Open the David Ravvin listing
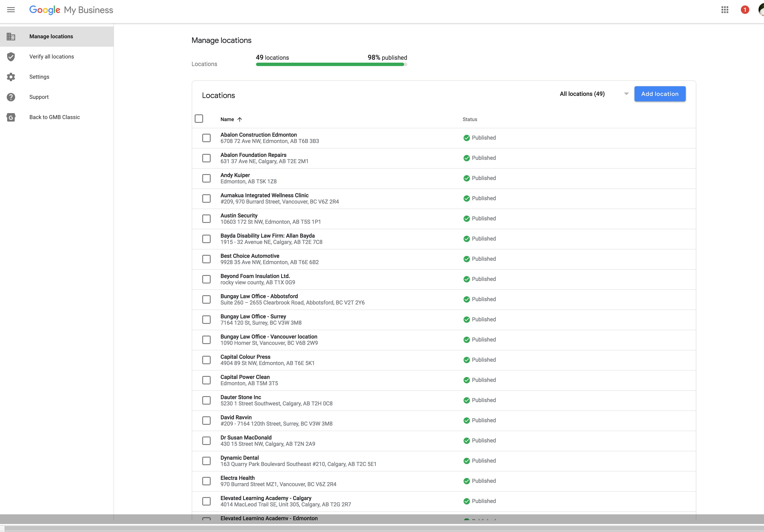 236,417
